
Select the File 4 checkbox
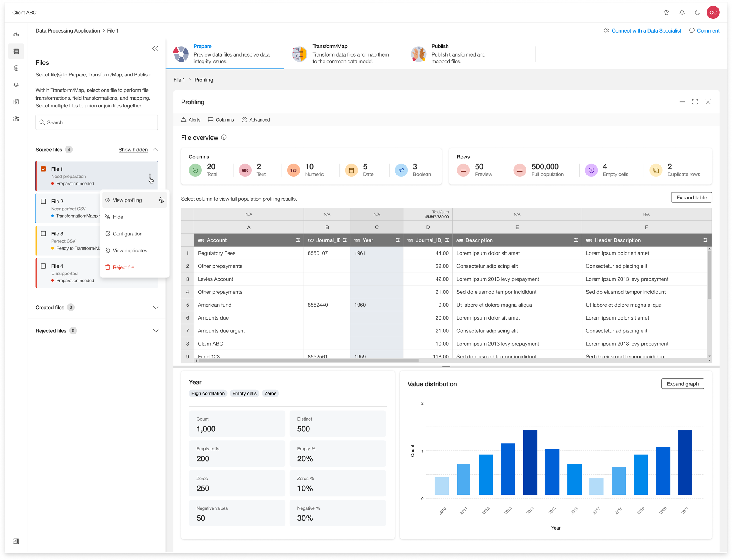point(43,266)
